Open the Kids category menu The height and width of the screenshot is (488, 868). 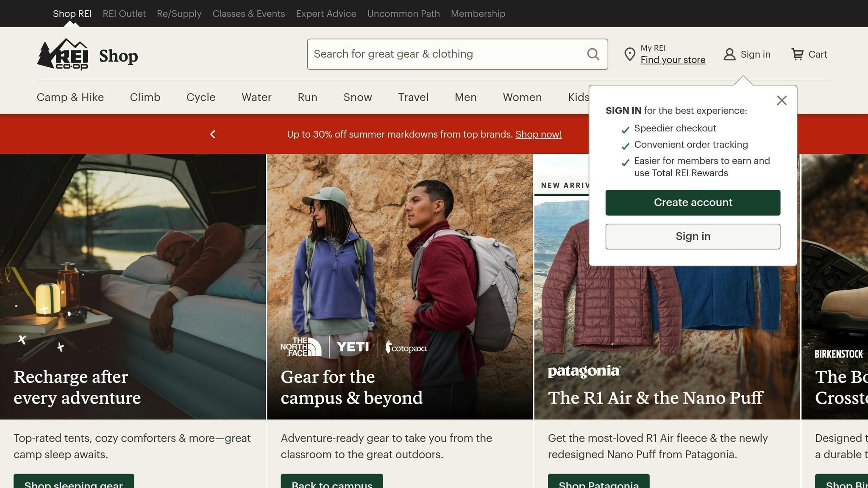(578, 97)
